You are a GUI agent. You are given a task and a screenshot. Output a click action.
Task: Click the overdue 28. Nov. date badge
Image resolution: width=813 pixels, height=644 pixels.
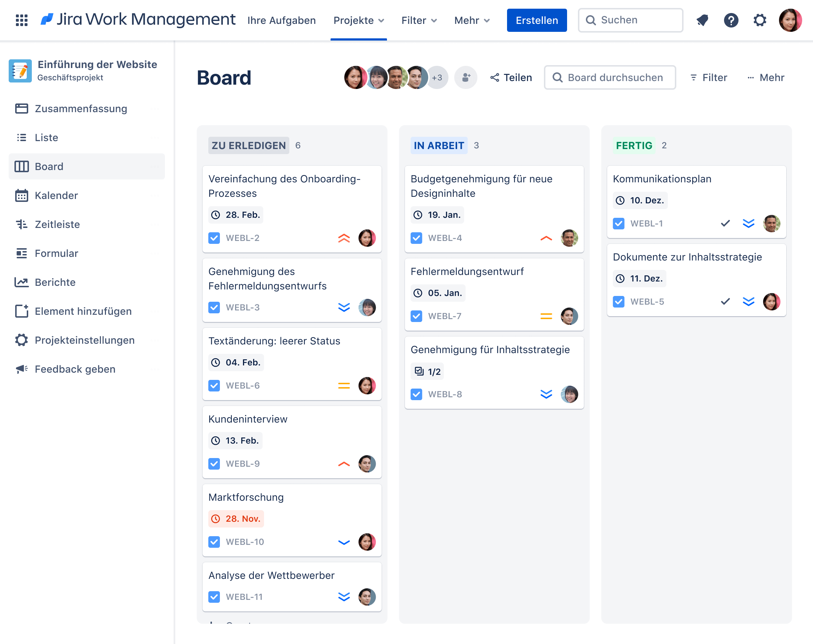[236, 519]
